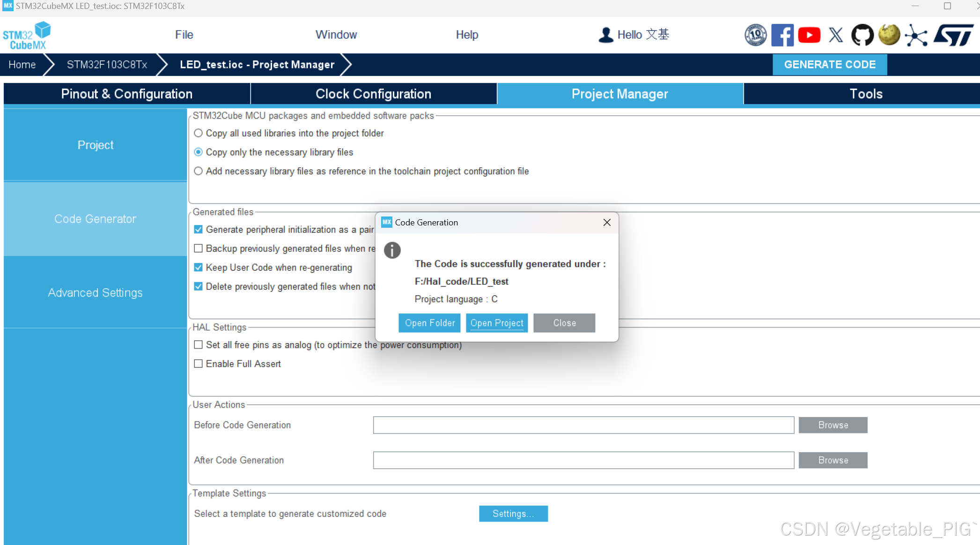This screenshot has width=980, height=545.
Task: Disable Keep User Code when re-generating
Action: click(x=199, y=268)
